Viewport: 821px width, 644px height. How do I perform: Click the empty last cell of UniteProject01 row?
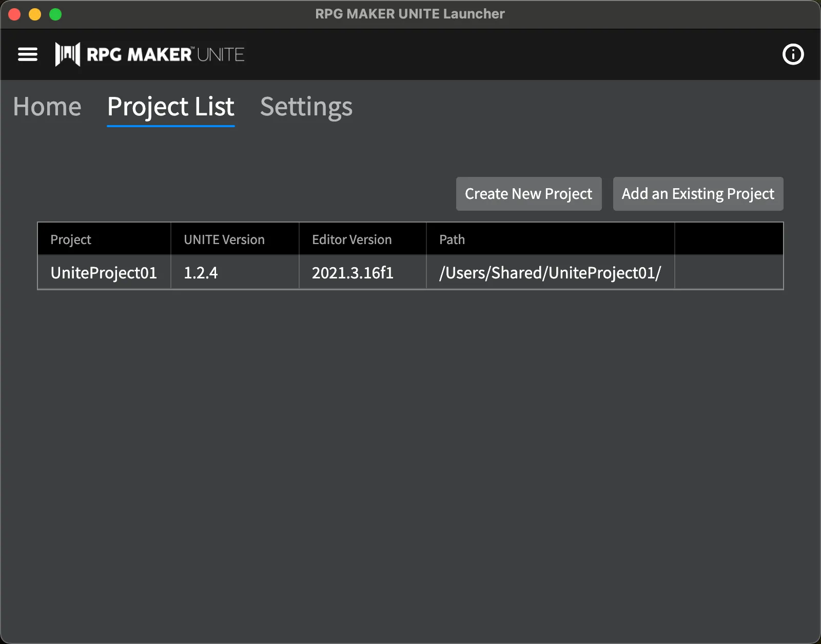(x=729, y=273)
